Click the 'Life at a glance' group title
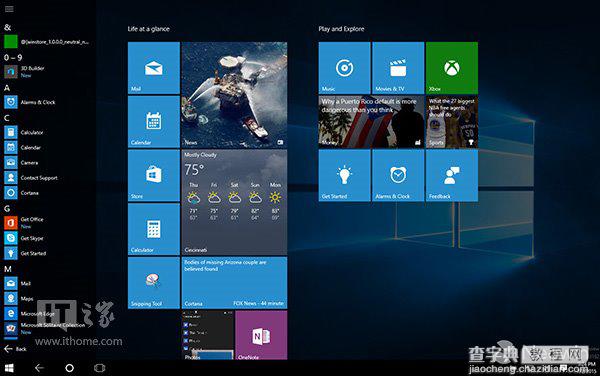 click(148, 29)
